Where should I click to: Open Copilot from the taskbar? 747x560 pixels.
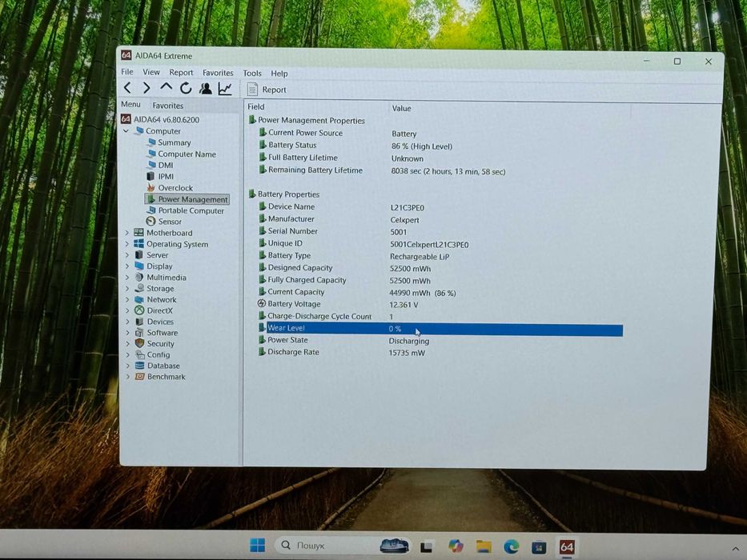[456, 546]
